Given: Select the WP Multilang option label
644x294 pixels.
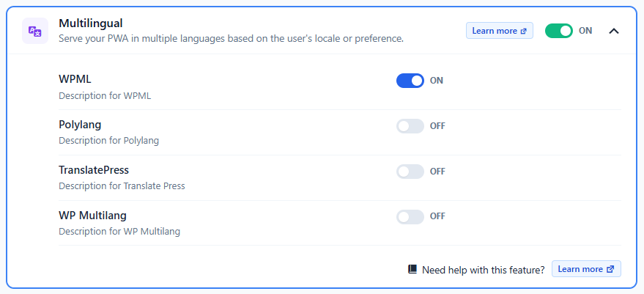Looking at the screenshot, I should (x=92, y=215).
